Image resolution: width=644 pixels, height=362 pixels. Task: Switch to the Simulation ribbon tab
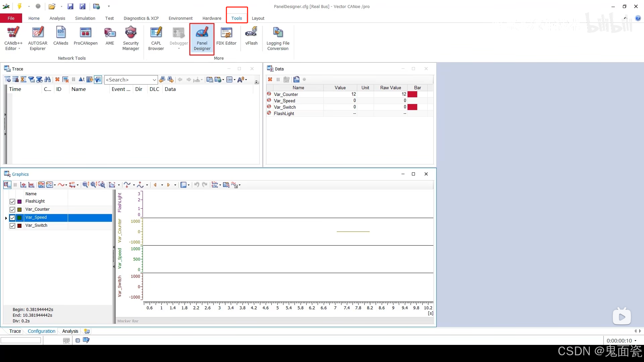pos(85,18)
